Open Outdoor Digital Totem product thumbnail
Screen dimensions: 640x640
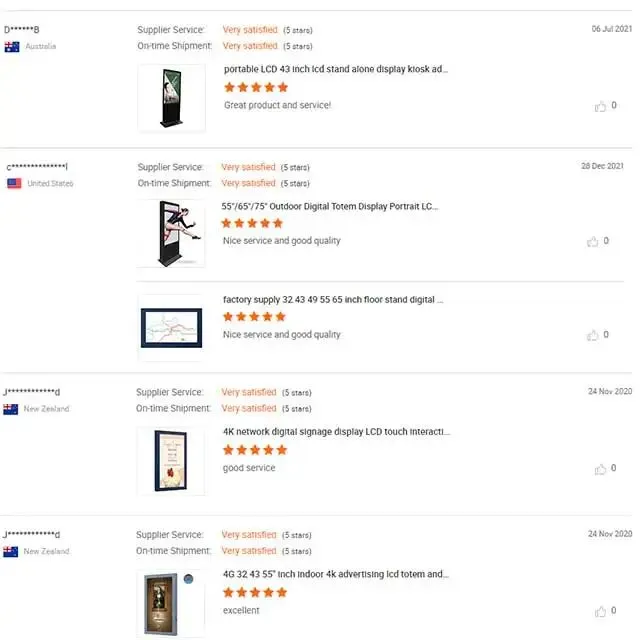coord(171,233)
